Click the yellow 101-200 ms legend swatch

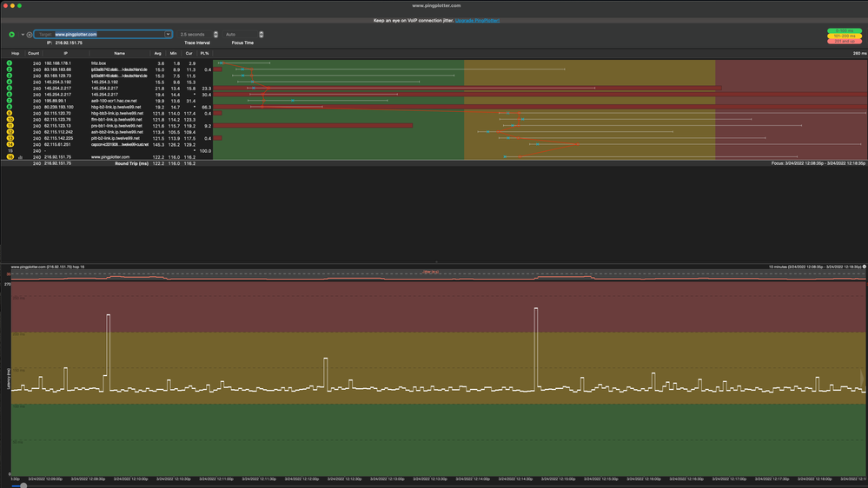pos(844,36)
